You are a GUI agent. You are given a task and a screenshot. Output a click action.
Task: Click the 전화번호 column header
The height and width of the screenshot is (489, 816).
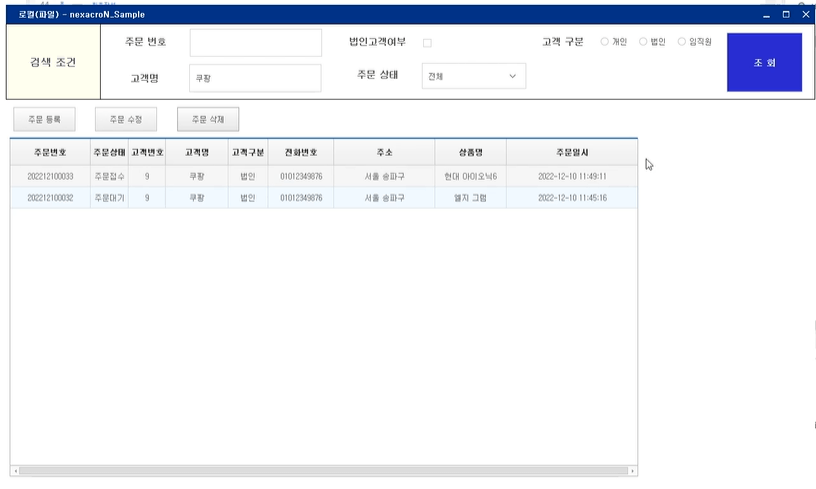click(x=301, y=152)
